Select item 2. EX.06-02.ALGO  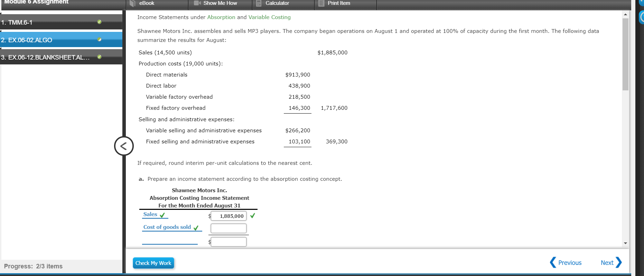pyautogui.click(x=61, y=40)
